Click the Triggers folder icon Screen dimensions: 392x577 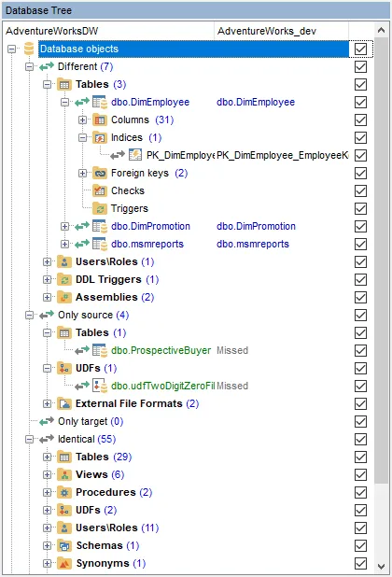pos(100,208)
